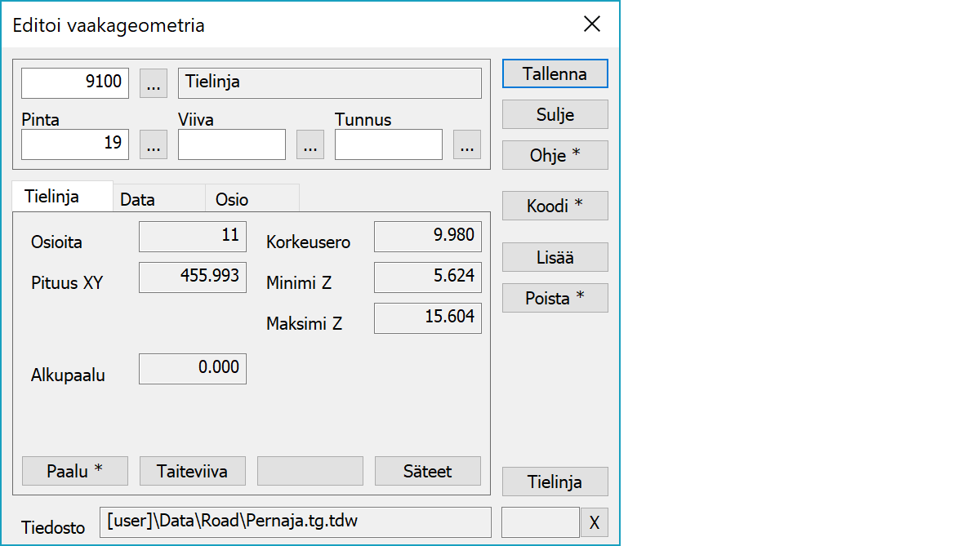Click the Tielinja button at bottom right

tap(555, 482)
